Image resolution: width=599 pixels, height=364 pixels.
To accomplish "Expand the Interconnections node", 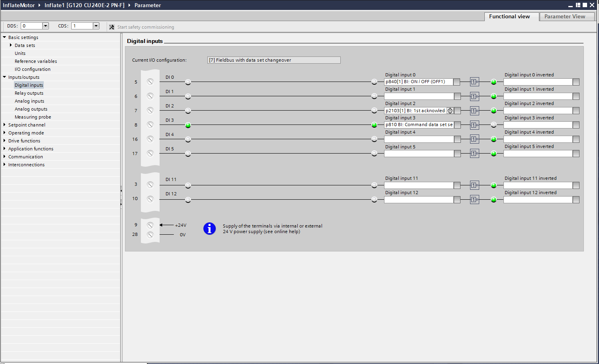I will point(4,164).
